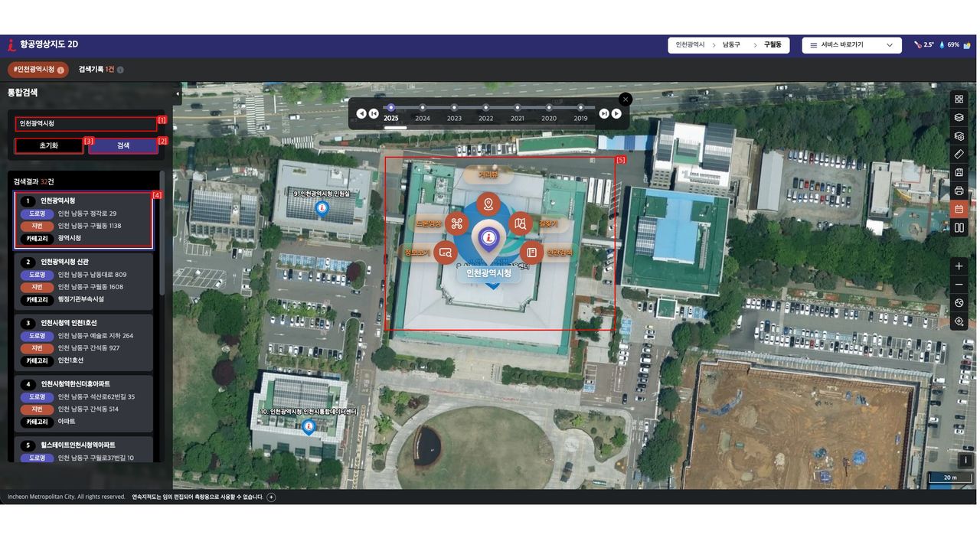Zoom in the map with plus button
This screenshot has height=551, width=980.
[959, 266]
